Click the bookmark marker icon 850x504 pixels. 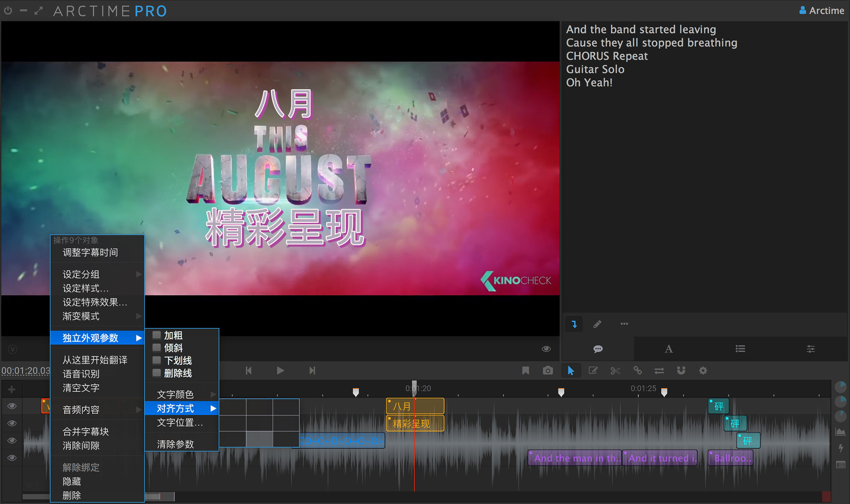coord(525,370)
